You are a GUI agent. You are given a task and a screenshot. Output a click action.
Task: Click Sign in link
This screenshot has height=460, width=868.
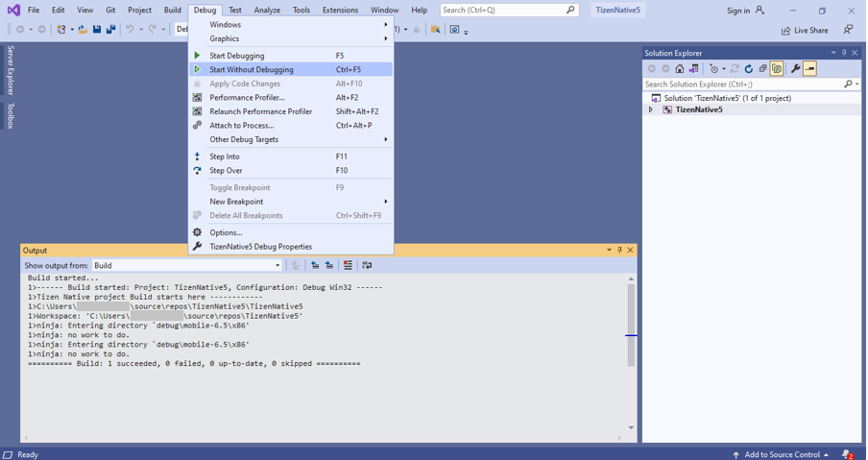737,11
